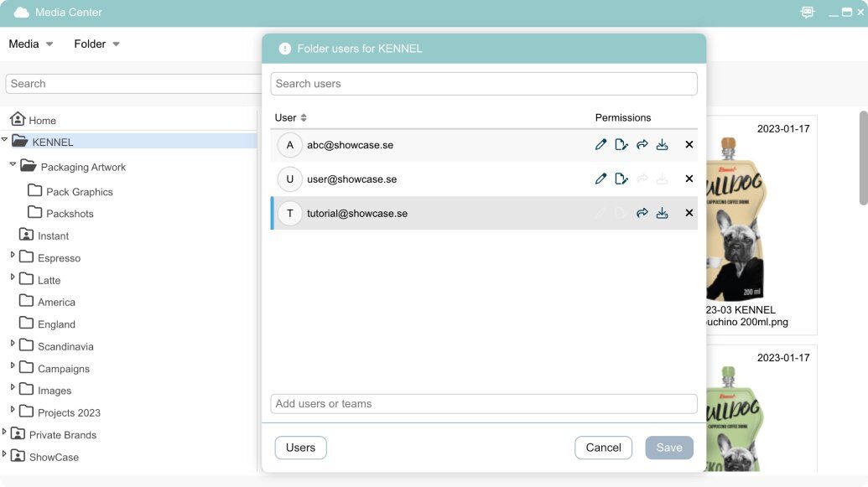868x487 pixels.
Task: Select the Espresso folder label
Action: [59, 258]
